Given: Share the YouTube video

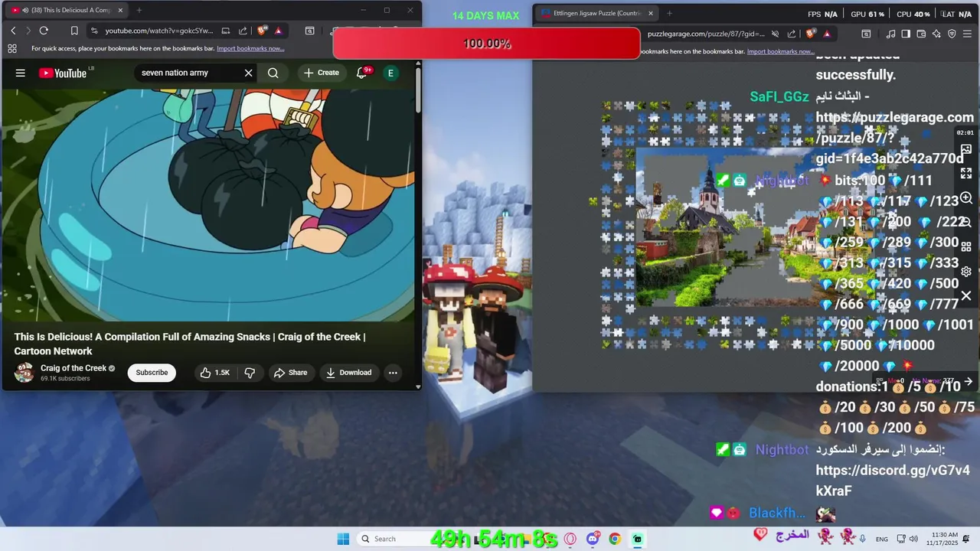Looking at the screenshot, I should 290,373.
